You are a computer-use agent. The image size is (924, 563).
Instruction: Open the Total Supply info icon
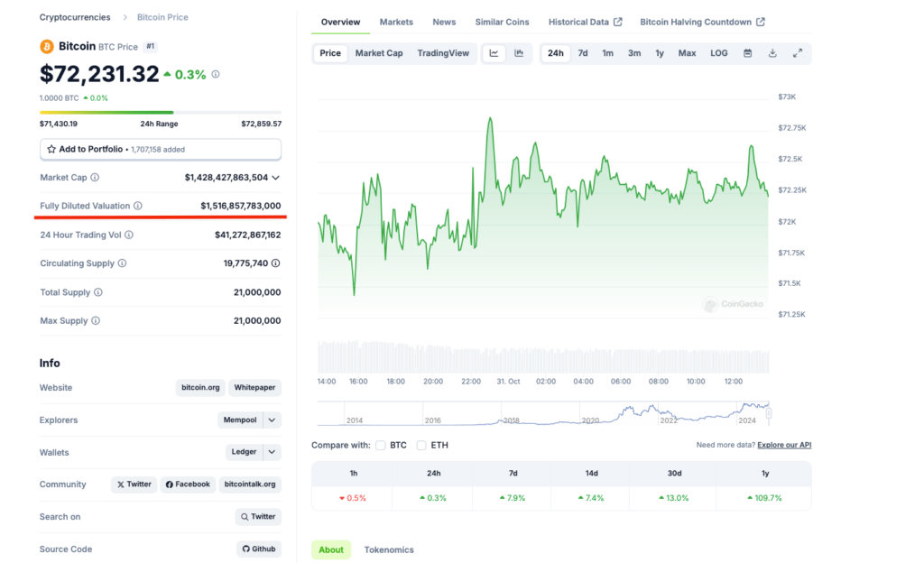tap(98, 292)
